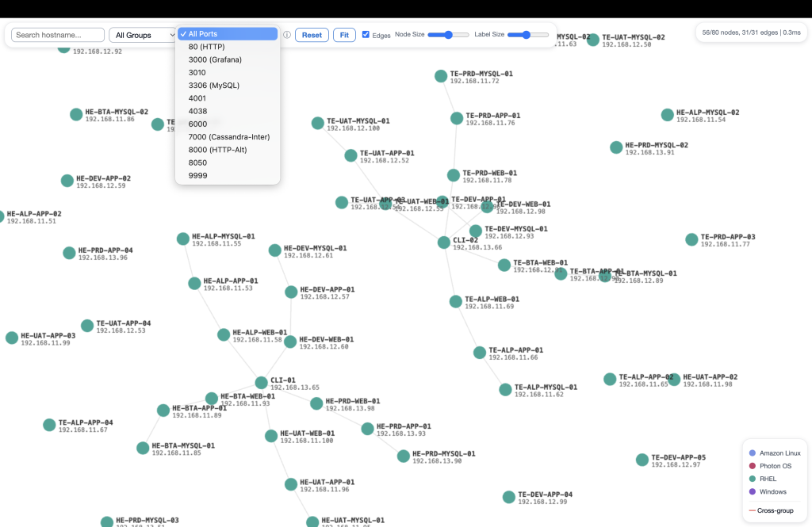Click the TE-UAT-MYSQL-02 hostname label
This screenshot has width=812, height=527.
[x=634, y=37]
